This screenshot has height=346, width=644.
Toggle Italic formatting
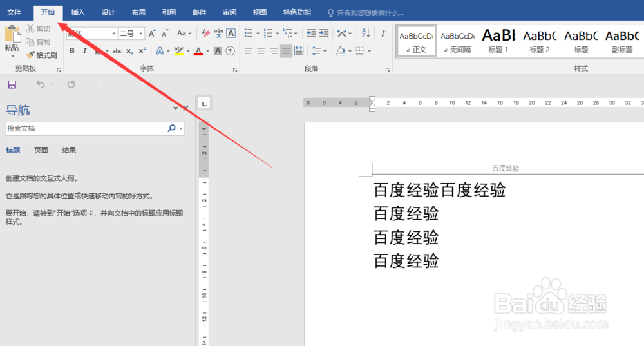84,51
